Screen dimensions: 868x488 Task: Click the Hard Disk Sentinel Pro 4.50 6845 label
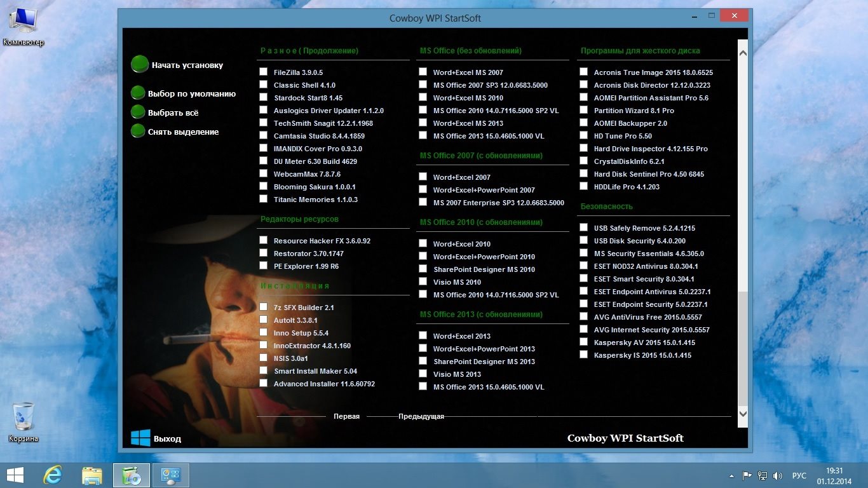(649, 174)
